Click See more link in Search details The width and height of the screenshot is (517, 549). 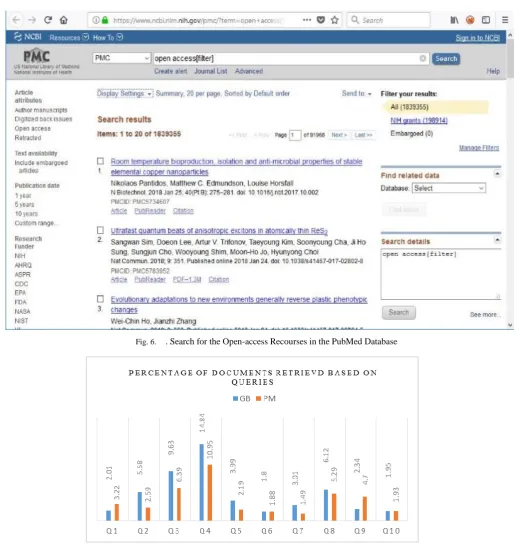click(484, 314)
